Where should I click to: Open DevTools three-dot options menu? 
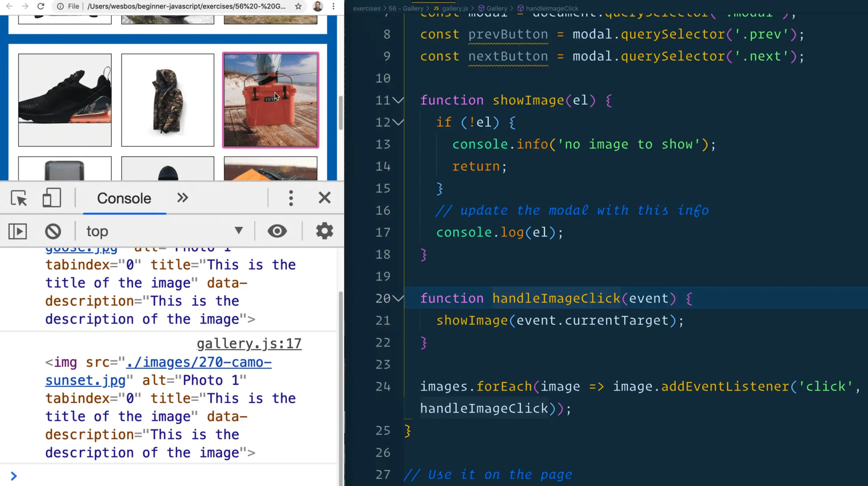291,198
